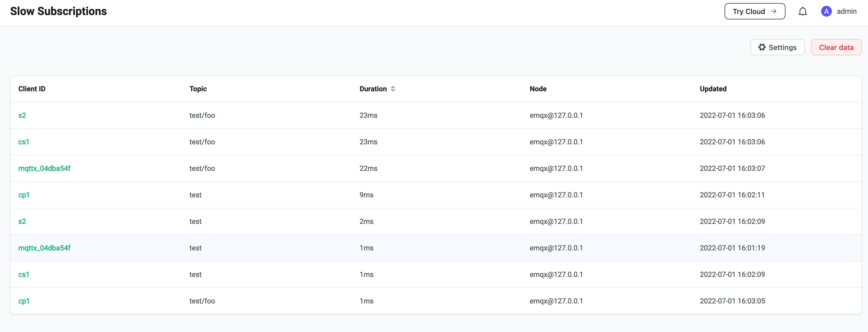Click the admin avatar icon
Viewport: 868px width, 332px height.
[826, 11]
